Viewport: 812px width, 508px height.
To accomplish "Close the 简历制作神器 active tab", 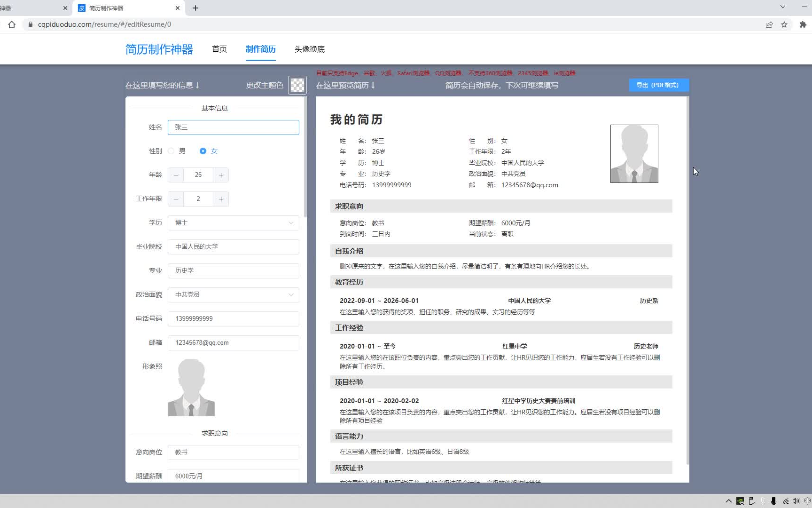I will [178, 8].
